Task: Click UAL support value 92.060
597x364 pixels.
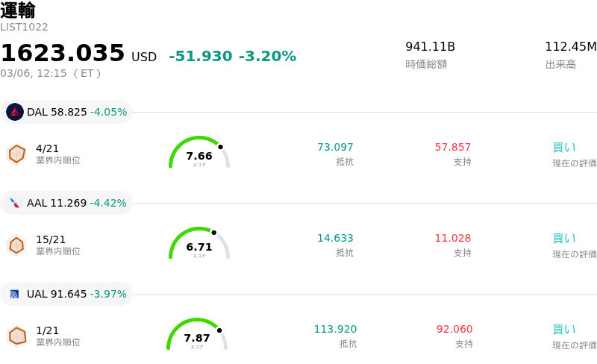Action: pos(454,329)
